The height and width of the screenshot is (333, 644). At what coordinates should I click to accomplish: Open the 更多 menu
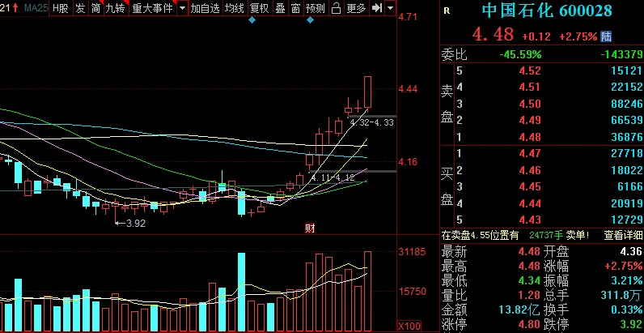[x=356, y=8]
